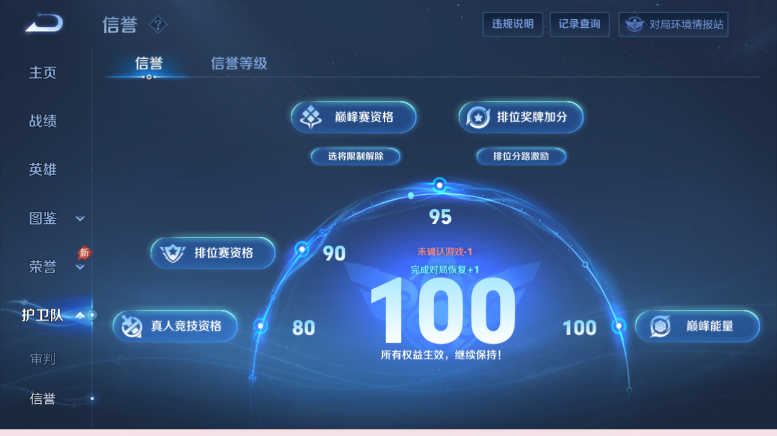
Task: Click the 未确认游戏-1 red text
Action: tap(444, 252)
